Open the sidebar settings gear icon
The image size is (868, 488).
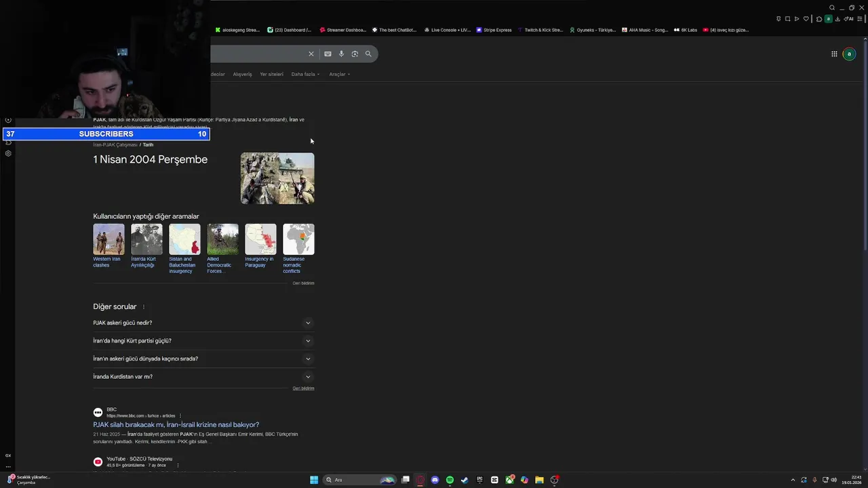click(x=8, y=154)
